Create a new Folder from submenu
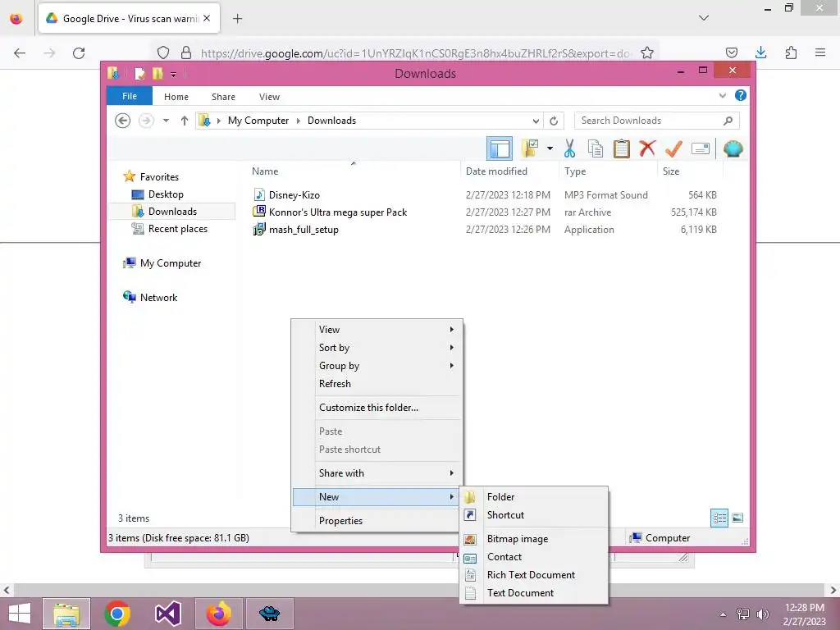The image size is (840, 630). (x=534, y=496)
